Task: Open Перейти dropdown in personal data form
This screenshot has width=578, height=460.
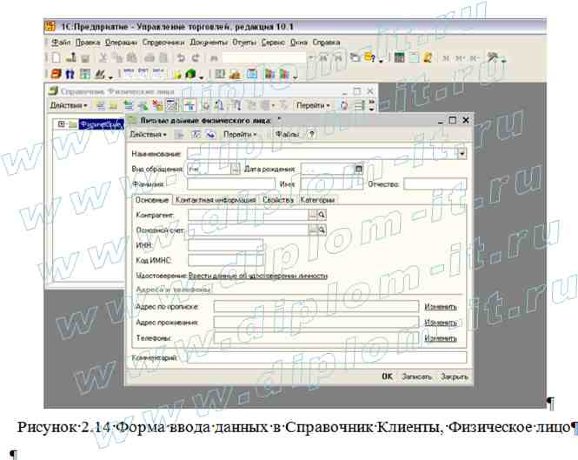Action: 239,135
